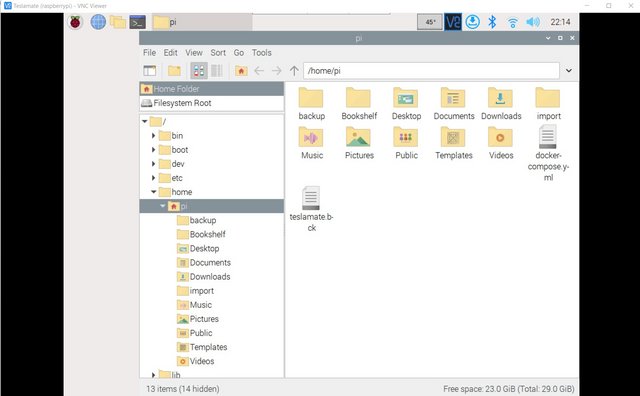Launch the terminal from the panel
Screen dimensions: 640x396
click(138, 22)
